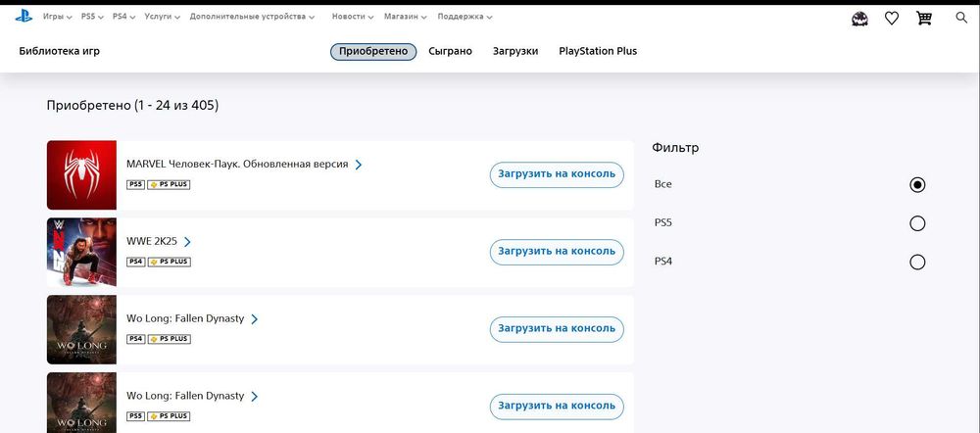Click the PS5 badge under MARVEL Человек-Паук
Image resolution: width=980 pixels, height=433 pixels.
[x=135, y=185]
